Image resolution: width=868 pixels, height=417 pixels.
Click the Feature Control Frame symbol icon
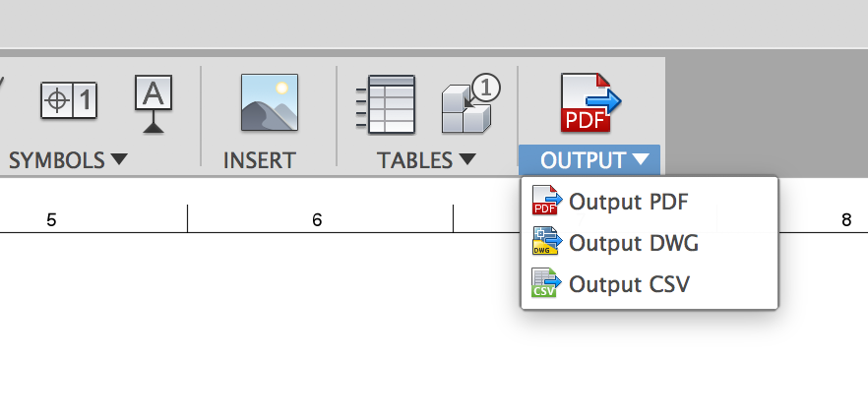click(69, 99)
